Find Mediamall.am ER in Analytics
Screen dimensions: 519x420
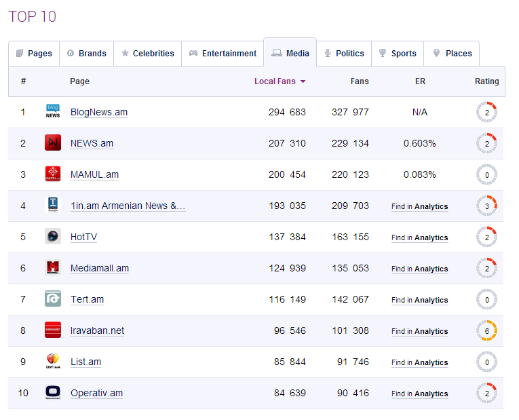(420, 269)
